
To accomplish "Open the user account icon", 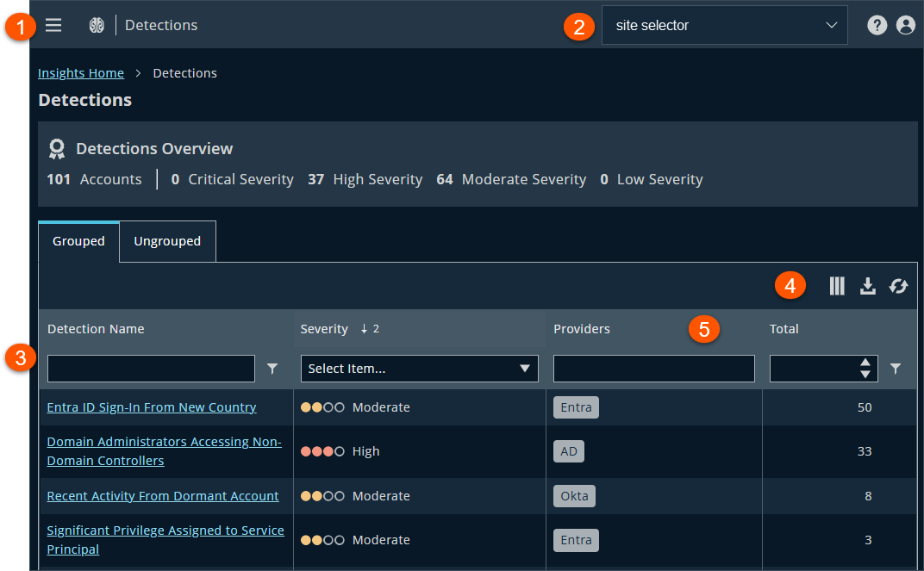I will (x=905, y=25).
